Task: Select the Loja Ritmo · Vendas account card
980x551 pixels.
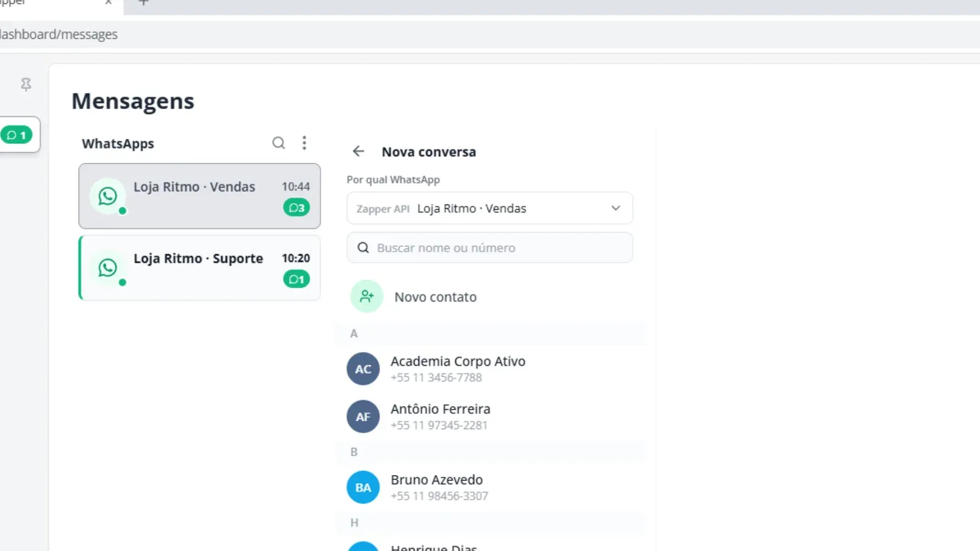Action: coord(200,196)
